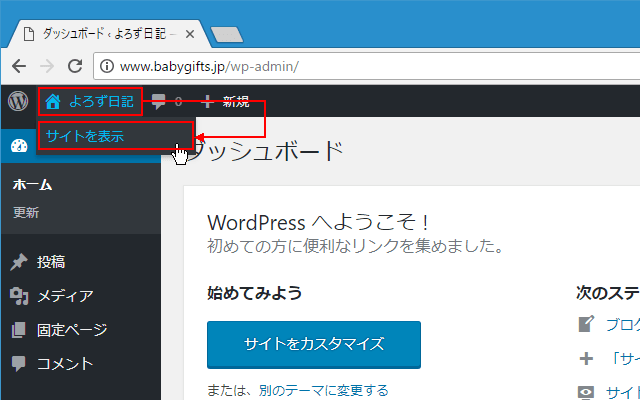Open the よろず日記 site menu
The width and height of the screenshot is (640, 400).
(90, 102)
